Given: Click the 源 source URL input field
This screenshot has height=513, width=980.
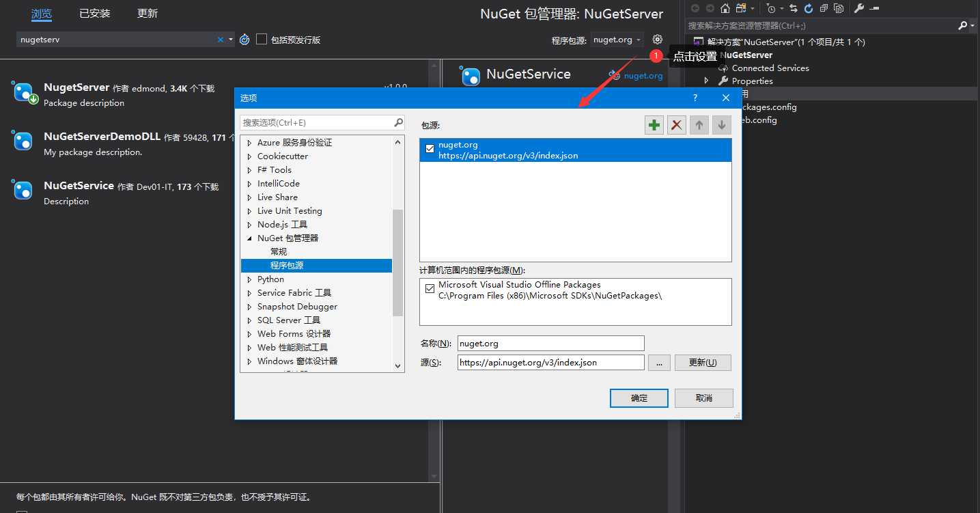Looking at the screenshot, I should [x=551, y=362].
